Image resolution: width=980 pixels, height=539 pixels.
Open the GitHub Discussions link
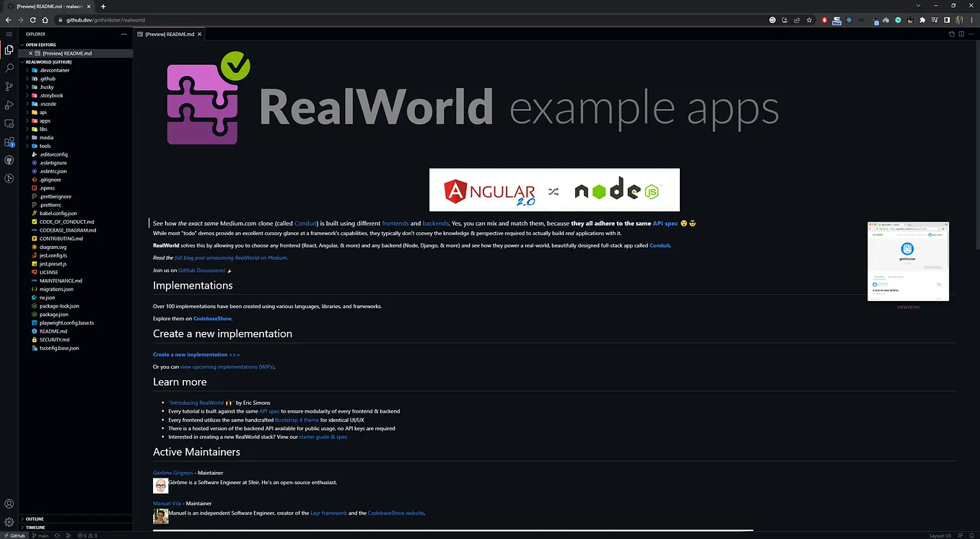tap(201, 270)
